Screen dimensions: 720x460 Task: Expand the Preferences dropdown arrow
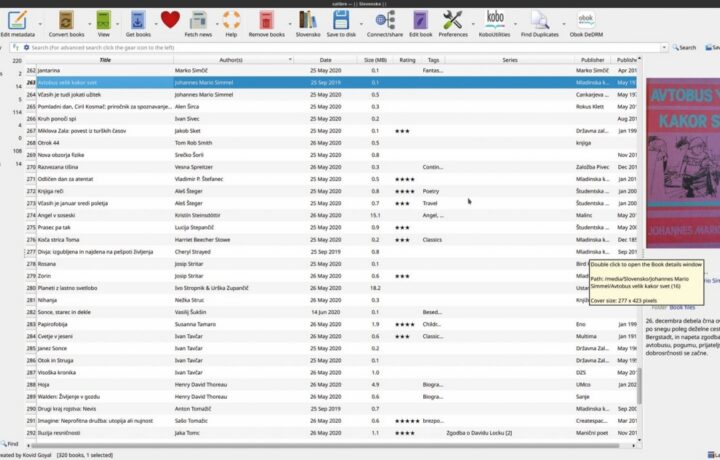pyautogui.click(x=473, y=24)
